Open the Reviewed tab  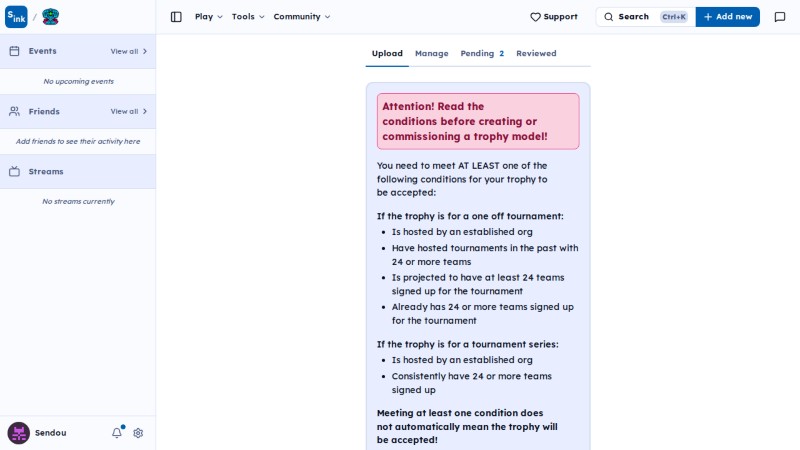536,54
